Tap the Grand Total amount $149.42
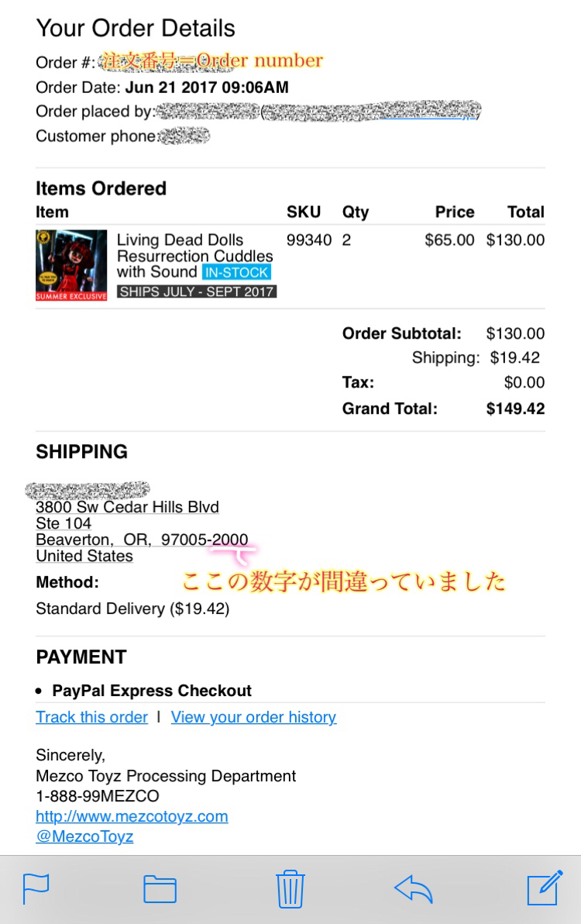The height and width of the screenshot is (924, 581). click(515, 409)
